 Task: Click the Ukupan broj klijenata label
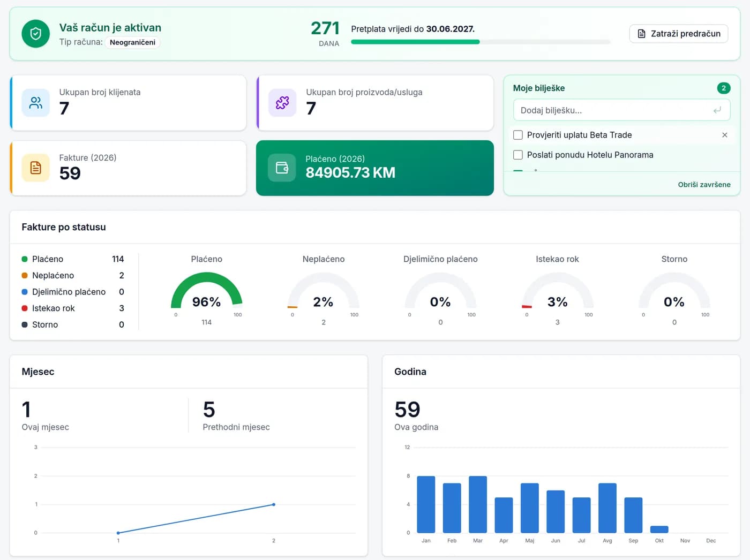100,92
